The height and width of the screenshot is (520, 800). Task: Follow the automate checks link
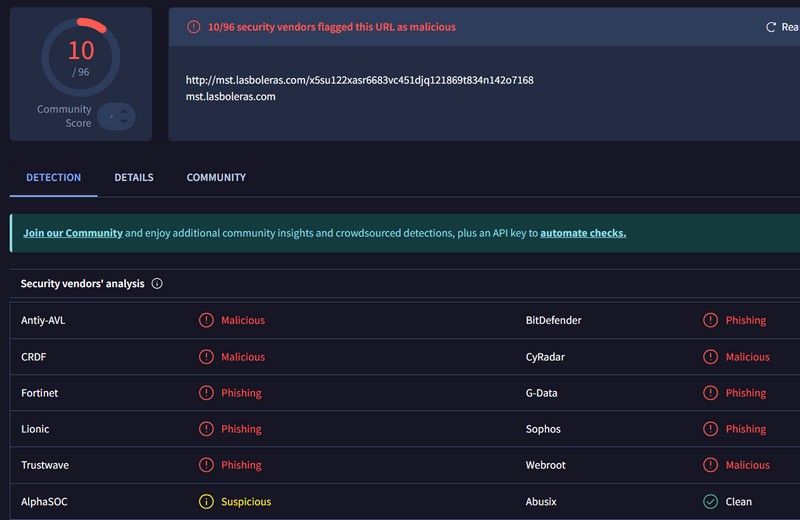coord(583,233)
